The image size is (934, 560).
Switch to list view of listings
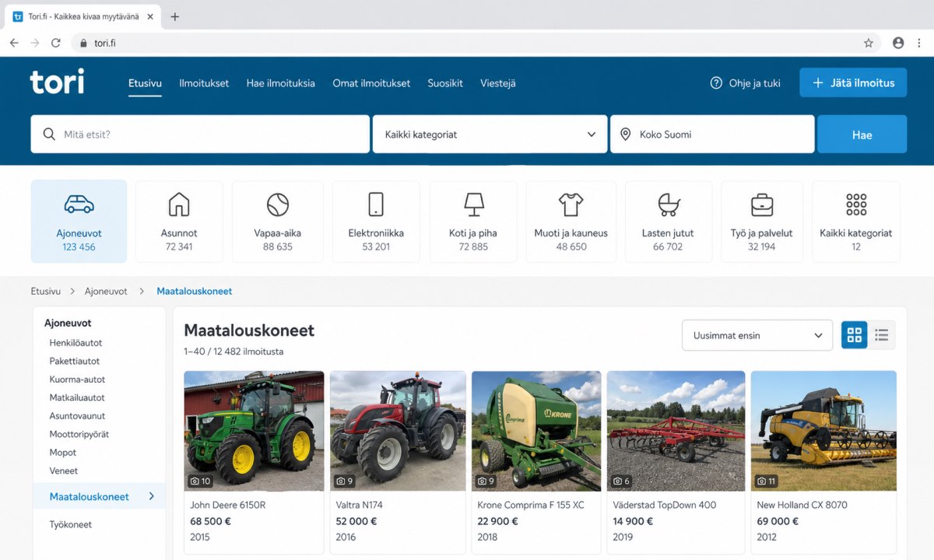click(x=882, y=335)
